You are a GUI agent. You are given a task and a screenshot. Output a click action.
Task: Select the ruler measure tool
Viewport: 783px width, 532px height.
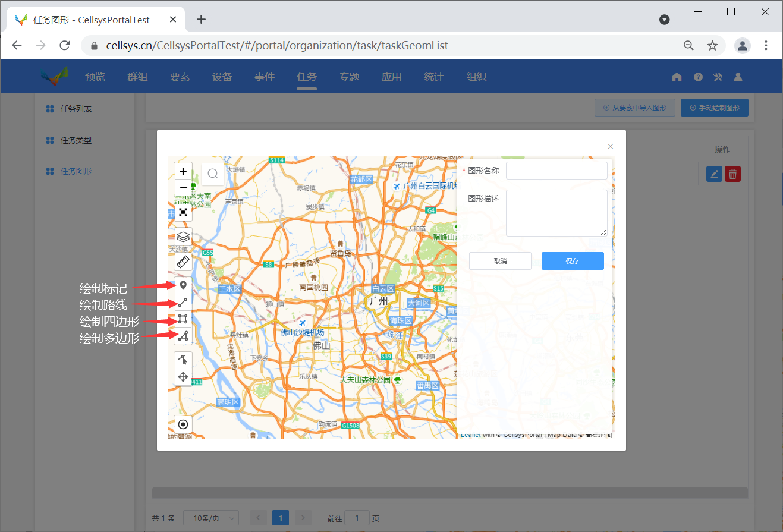point(183,262)
